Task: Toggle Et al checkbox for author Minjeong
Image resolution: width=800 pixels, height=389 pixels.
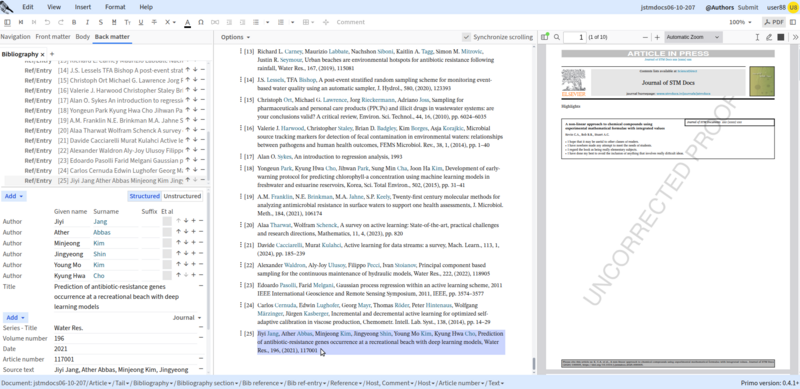Action: point(167,243)
